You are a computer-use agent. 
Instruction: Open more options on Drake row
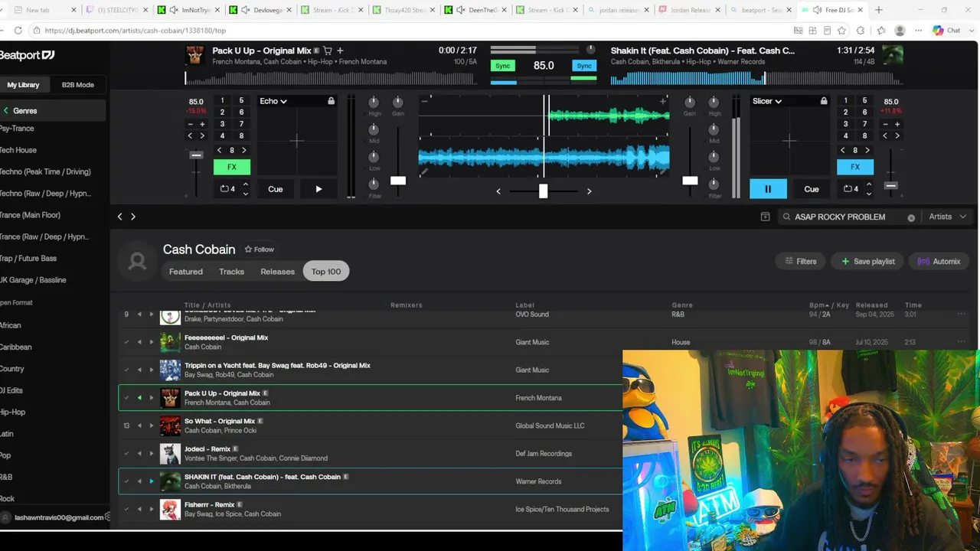click(x=962, y=314)
